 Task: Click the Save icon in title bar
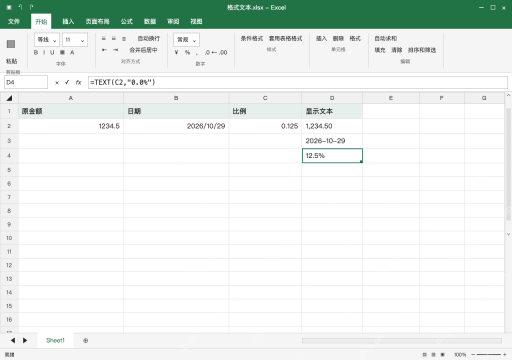point(9,7)
